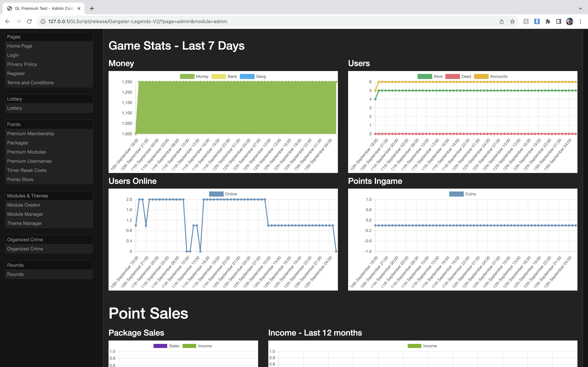
Task: Open a new tab with plus button
Action: [x=92, y=8]
